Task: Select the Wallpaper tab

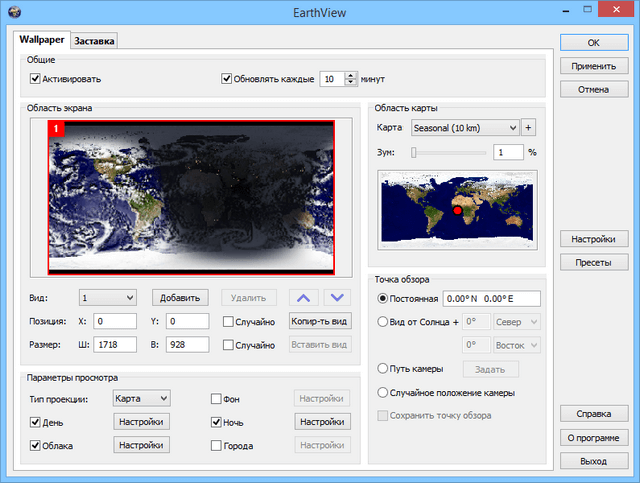Action: coord(40,40)
